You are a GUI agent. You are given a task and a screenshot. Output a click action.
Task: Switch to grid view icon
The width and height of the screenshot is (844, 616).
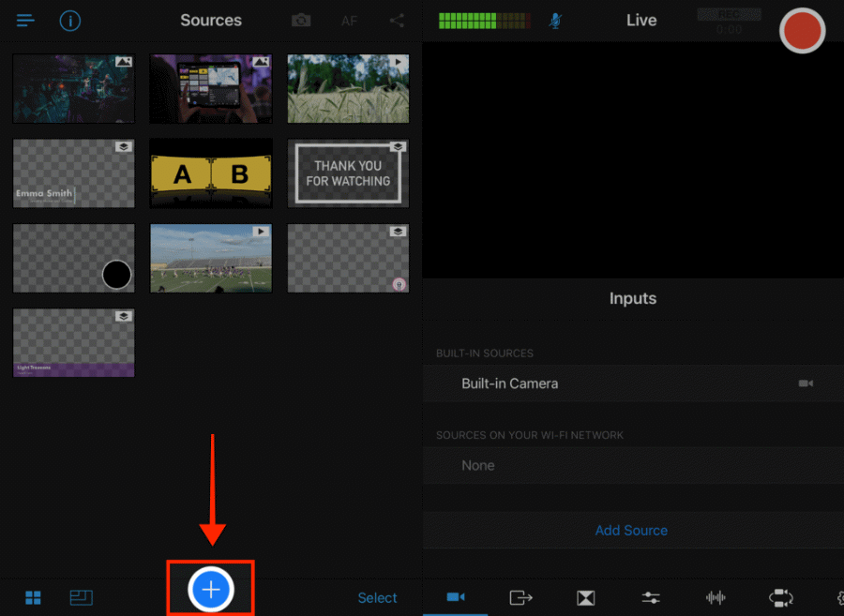click(x=33, y=597)
